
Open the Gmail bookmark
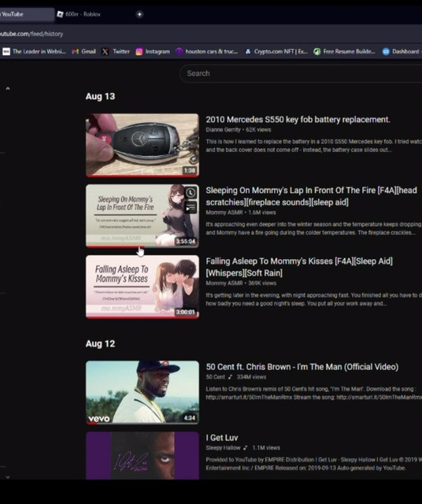click(84, 51)
